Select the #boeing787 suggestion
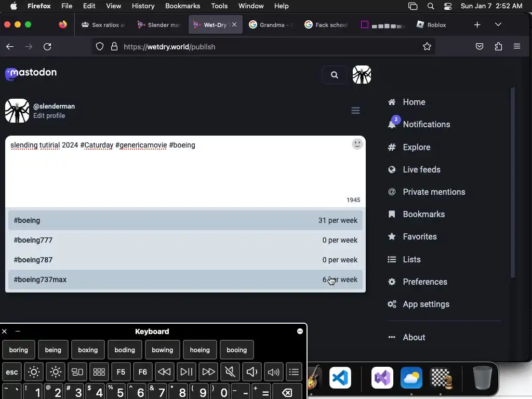The image size is (532, 399). [185, 260]
